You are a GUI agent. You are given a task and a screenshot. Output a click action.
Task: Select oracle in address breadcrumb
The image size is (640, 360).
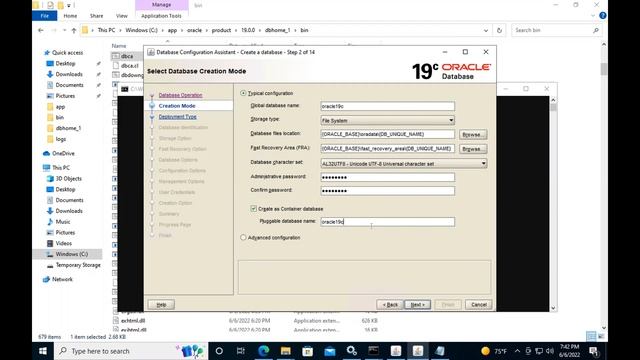194,30
